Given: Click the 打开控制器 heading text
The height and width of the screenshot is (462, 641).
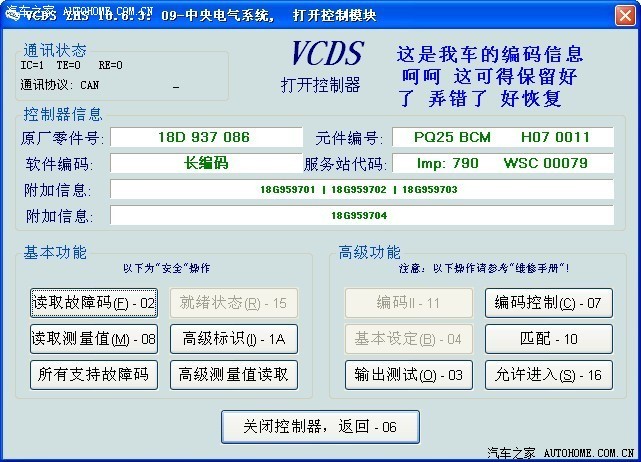Looking at the screenshot, I should 320,85.
